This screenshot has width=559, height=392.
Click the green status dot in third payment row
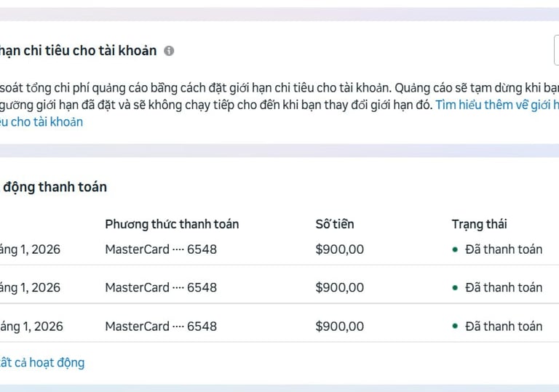455,327
